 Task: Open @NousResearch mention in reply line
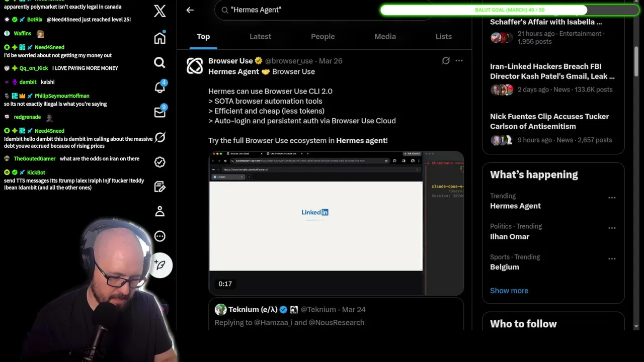[337, 323]
